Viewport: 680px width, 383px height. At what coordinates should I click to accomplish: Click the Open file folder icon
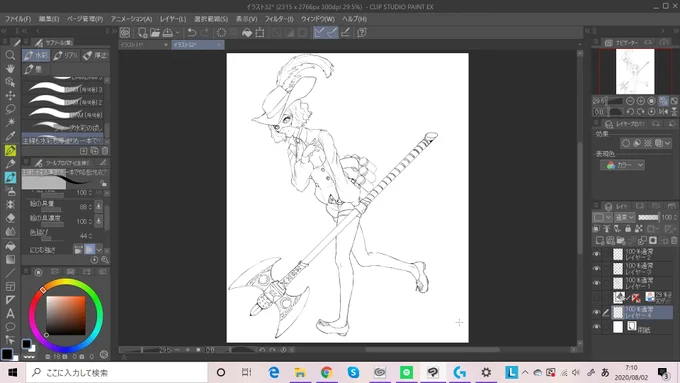tap(155, 33)
